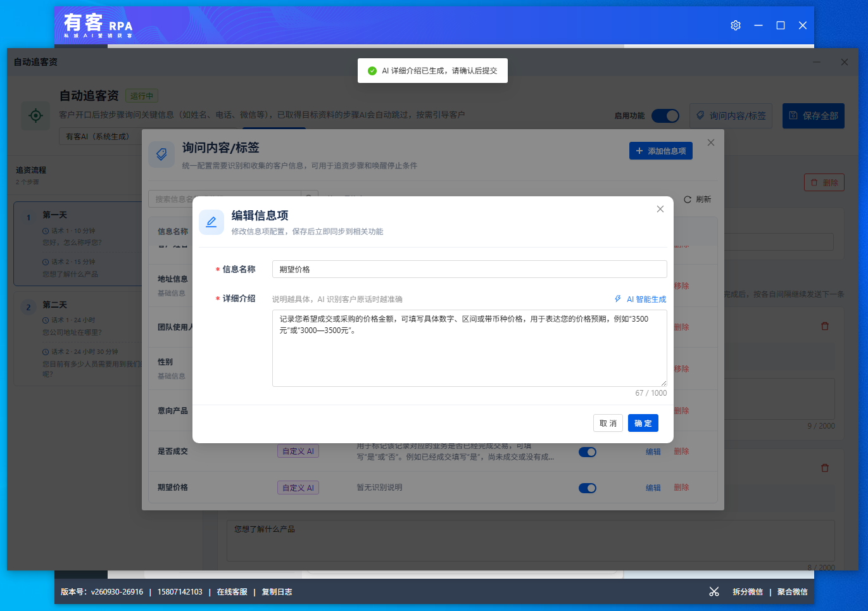
Task: Click 复制日志 in the status bar
Action: [277, 592]
